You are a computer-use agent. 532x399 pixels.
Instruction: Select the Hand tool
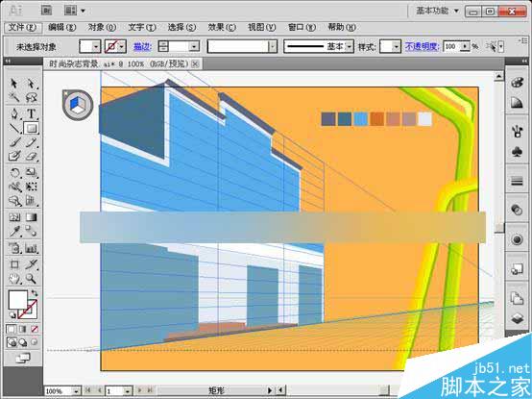(14, 279)
